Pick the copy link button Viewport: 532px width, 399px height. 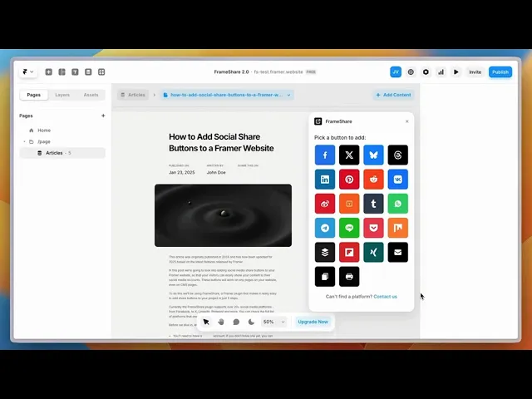(325, 277)
